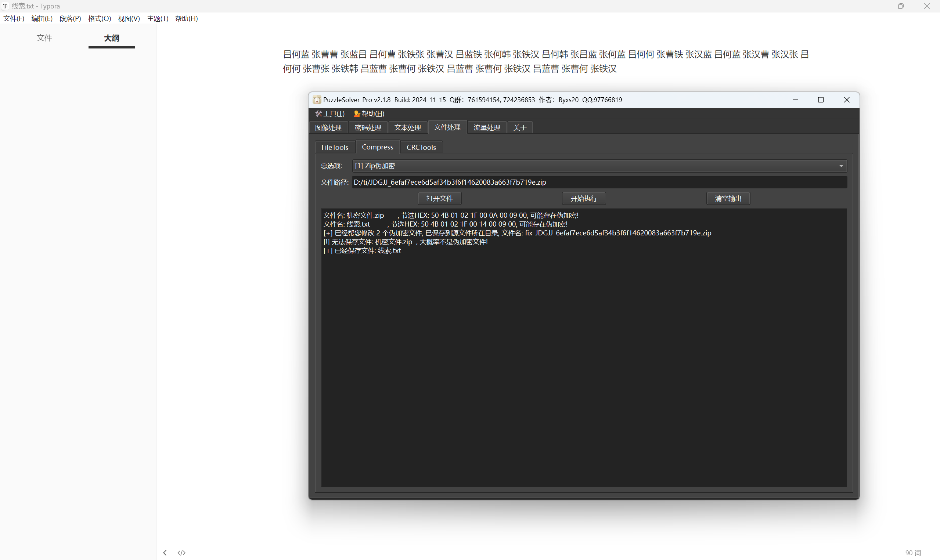Open the 格式(O) menu in Typora
Image resolution: width=940 pixels, height=560 pixels.
click(99, 18)
